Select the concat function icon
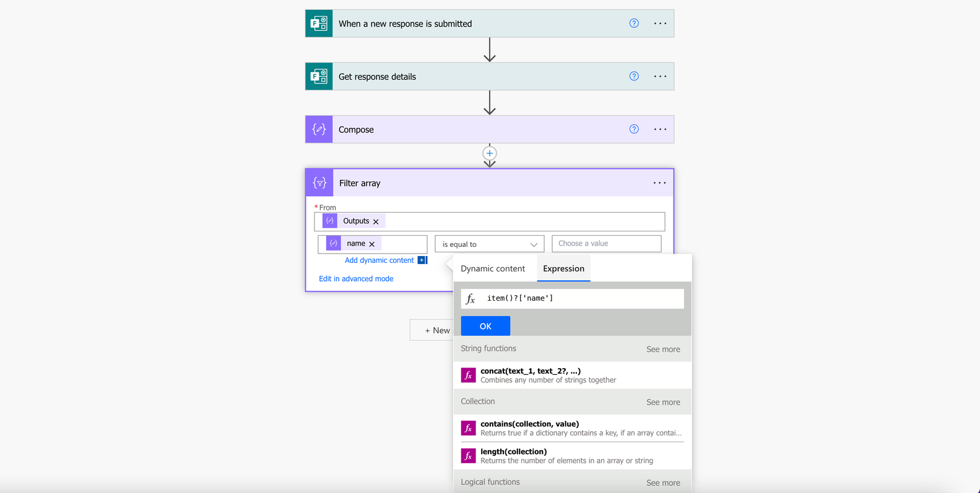The height and width of the screenshot is (493, 980). (x=469, y=375)
